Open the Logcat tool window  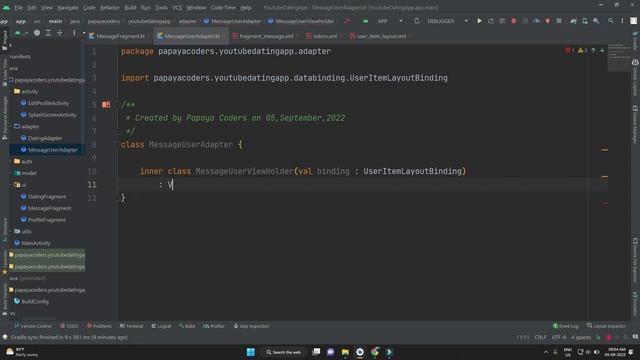coord(161,326)
